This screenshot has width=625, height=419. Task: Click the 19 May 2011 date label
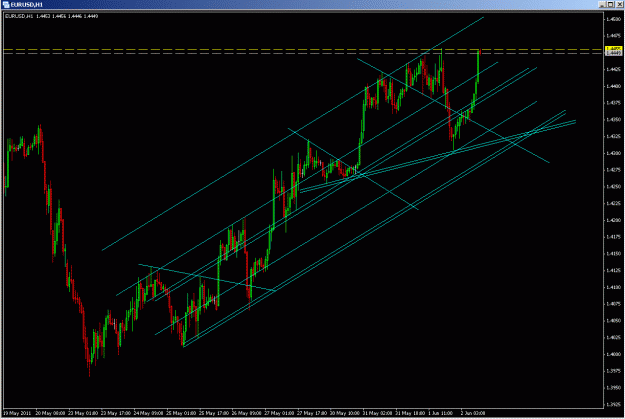click(x=17, y=413)
